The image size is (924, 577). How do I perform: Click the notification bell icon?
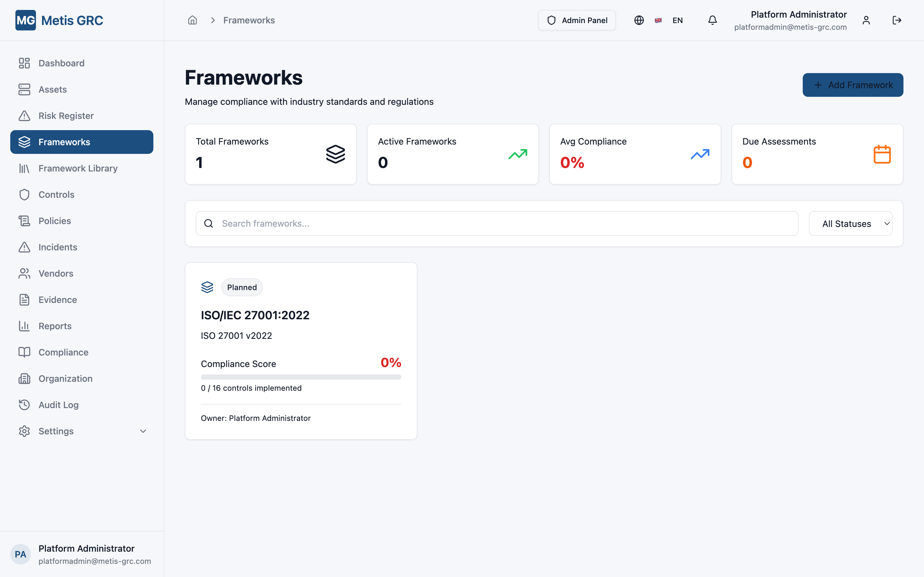point(712,20)
